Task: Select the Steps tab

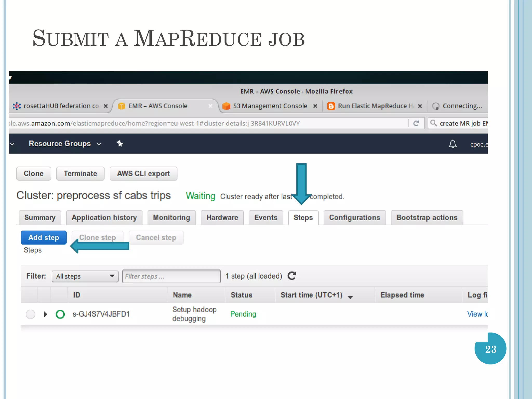Action: tap(303, 217)
